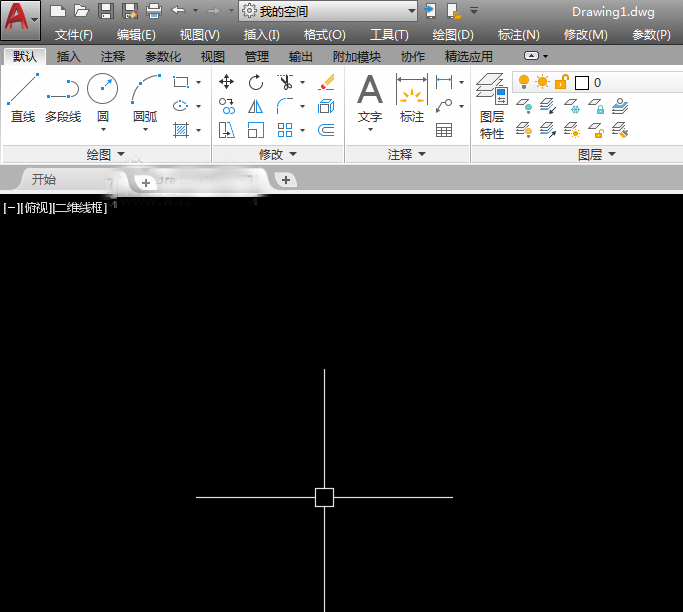
Task: Open the Circle tool dropdown arrow
Action: coord(103,130)
